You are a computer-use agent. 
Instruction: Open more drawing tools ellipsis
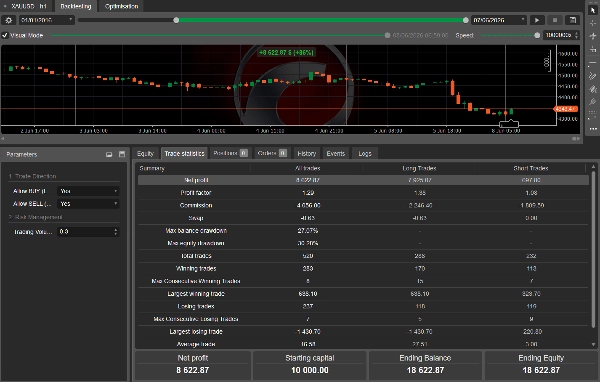coord(593,129)
